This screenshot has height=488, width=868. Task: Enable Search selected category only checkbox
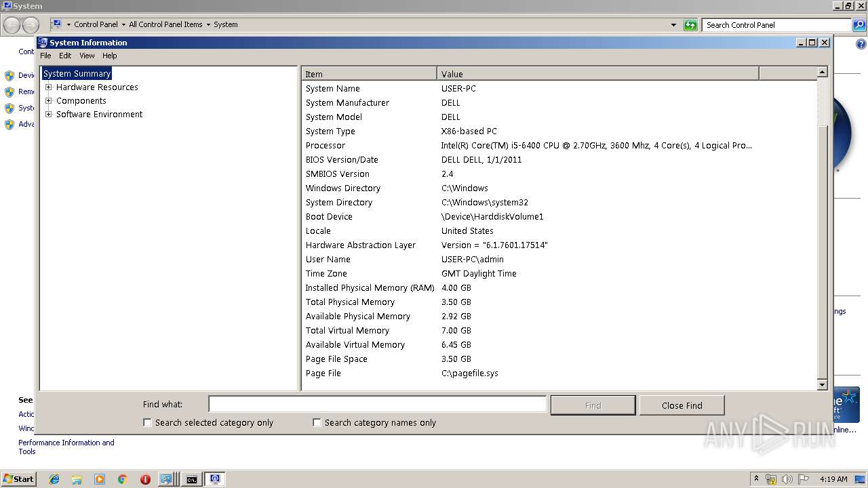coord(147,422)
